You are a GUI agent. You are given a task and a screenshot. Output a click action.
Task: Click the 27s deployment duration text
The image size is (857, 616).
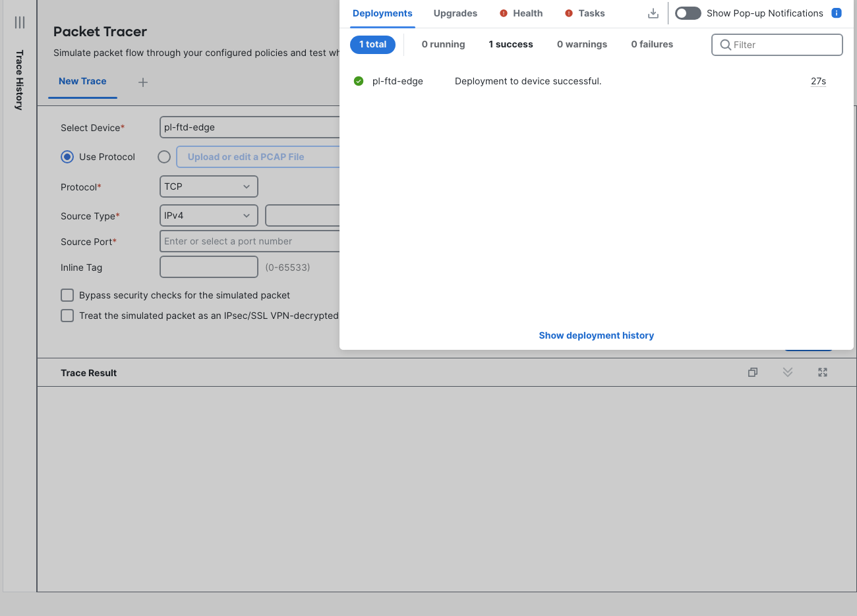click(x=818, y=81)
